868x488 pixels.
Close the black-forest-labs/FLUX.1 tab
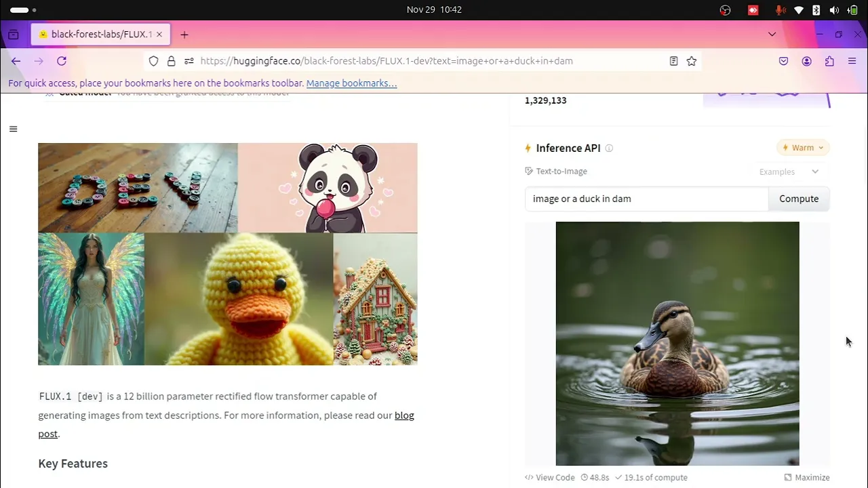coord(159,34)
